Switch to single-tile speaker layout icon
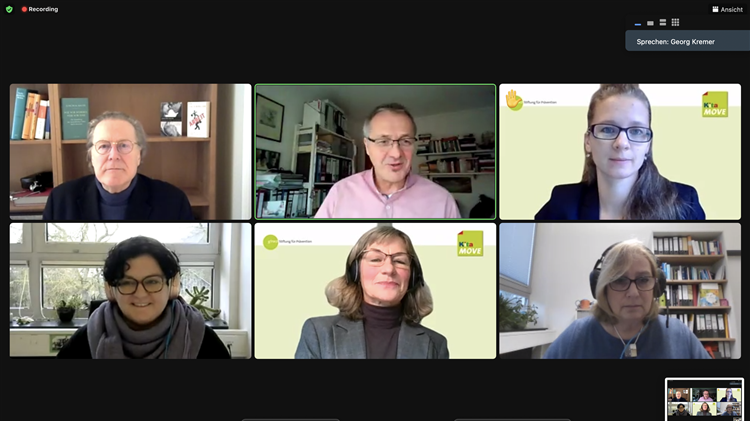The width and height of the screenshot is (750, 421). pos(650,23)
